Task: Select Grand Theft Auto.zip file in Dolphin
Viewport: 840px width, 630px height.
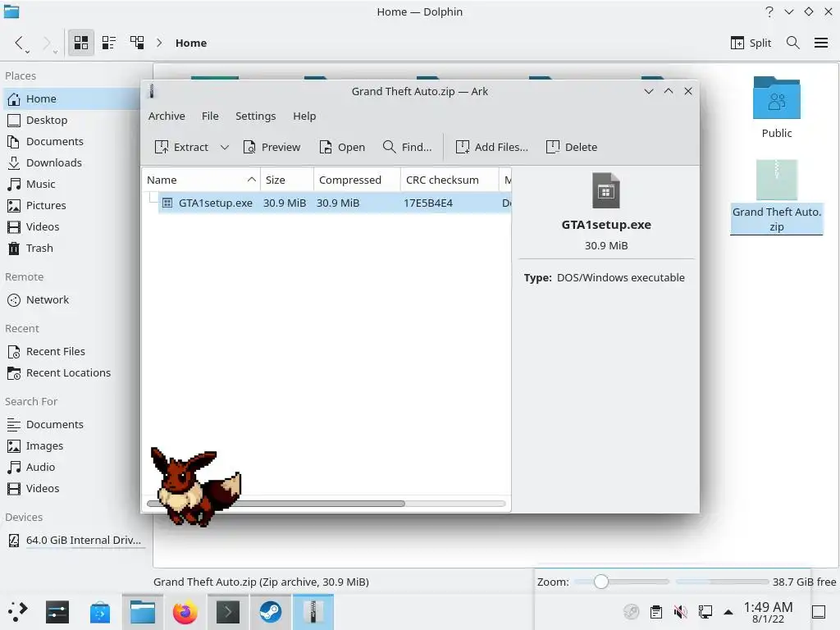Action: point(777,196)
